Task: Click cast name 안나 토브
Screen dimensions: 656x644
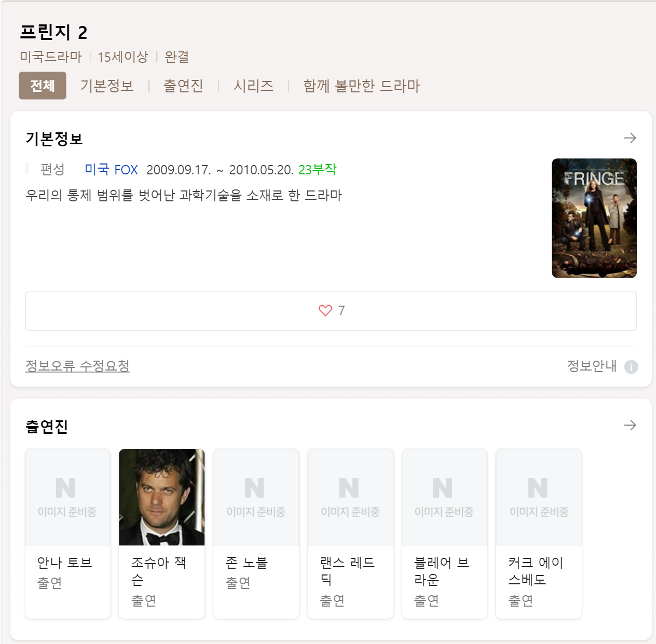Action: point(65,563)
